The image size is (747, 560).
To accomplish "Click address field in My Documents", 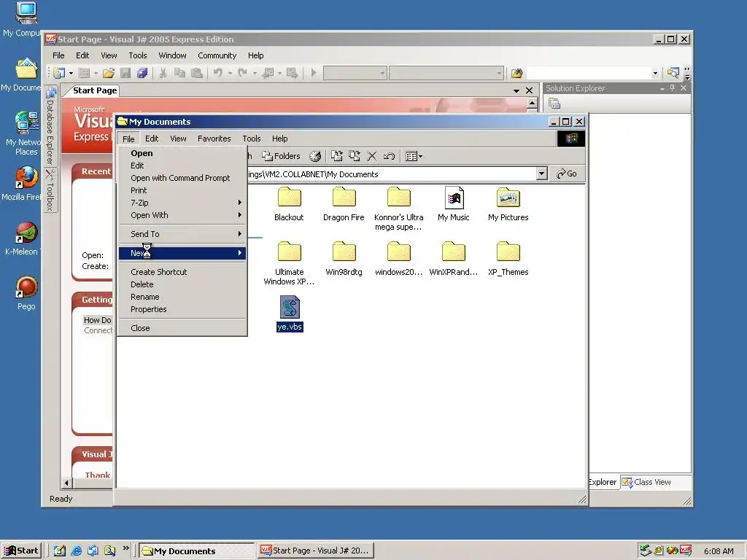I will (392, 174).
